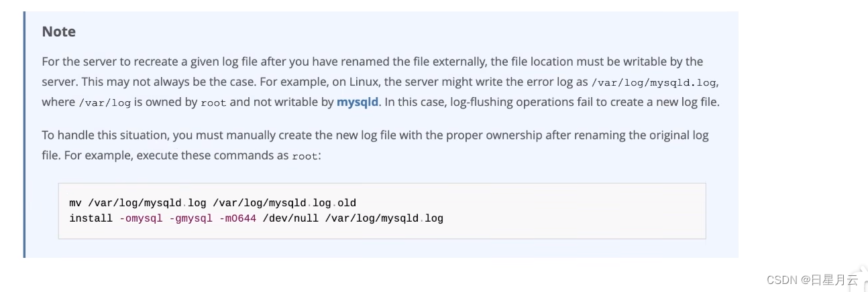The width and height of the screenshot is (868, 292).
Task: Click inline code /var/log after the word where
Action: coord(104,102)
